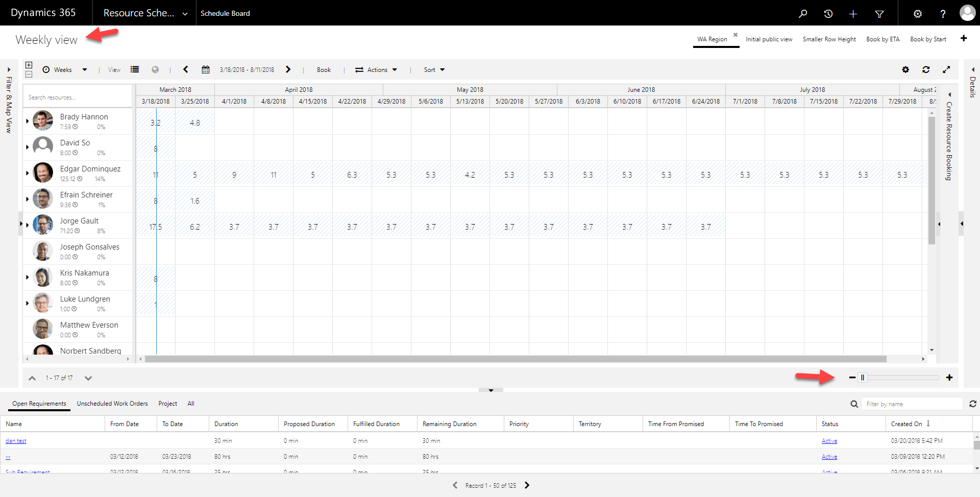Open the Sort dropdown
The image size is (980, 497).
433,69
